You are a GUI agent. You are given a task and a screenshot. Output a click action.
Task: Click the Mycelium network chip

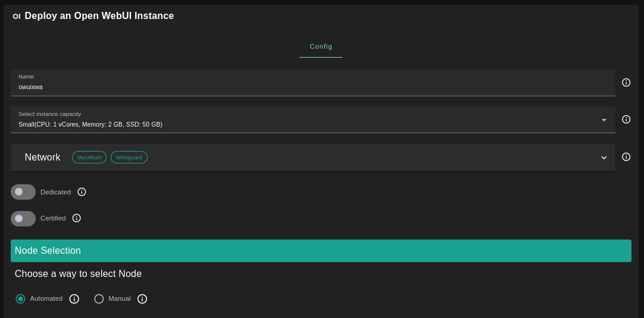89,158
